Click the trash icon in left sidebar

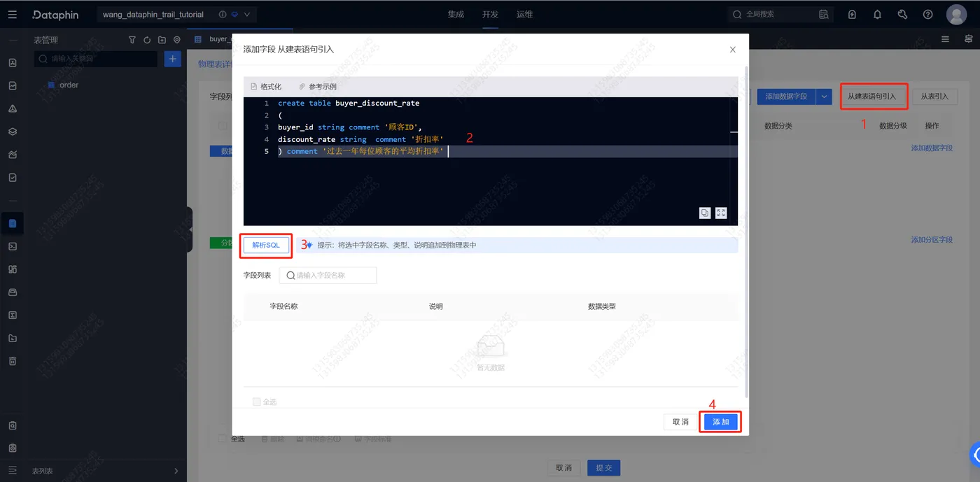[x=13, y=361]
